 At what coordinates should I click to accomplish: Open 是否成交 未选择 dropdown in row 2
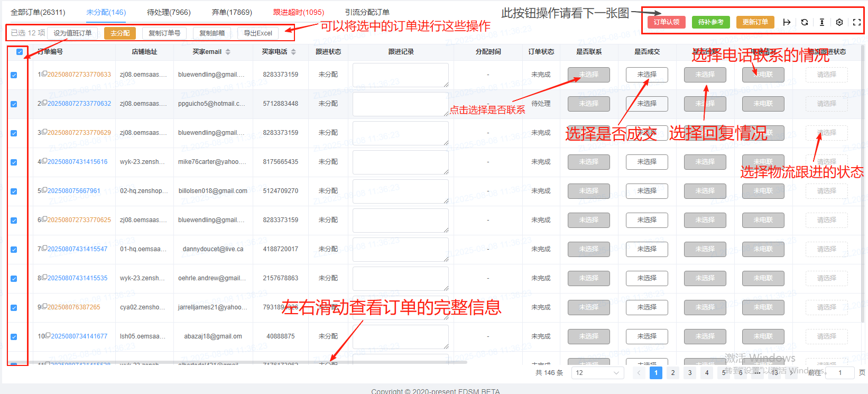coord(647,104)
